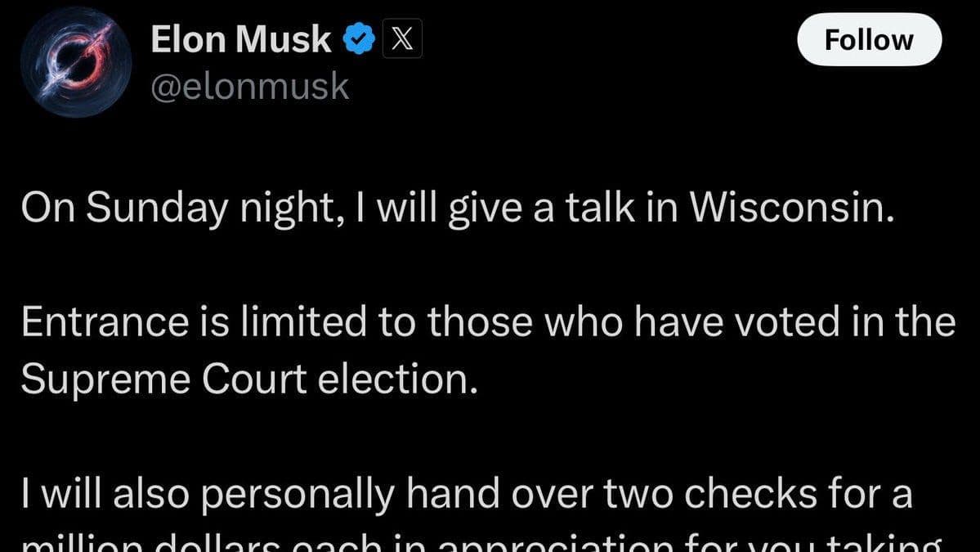
Task: Follow the Elon Musk account
Action: [869, 39]
